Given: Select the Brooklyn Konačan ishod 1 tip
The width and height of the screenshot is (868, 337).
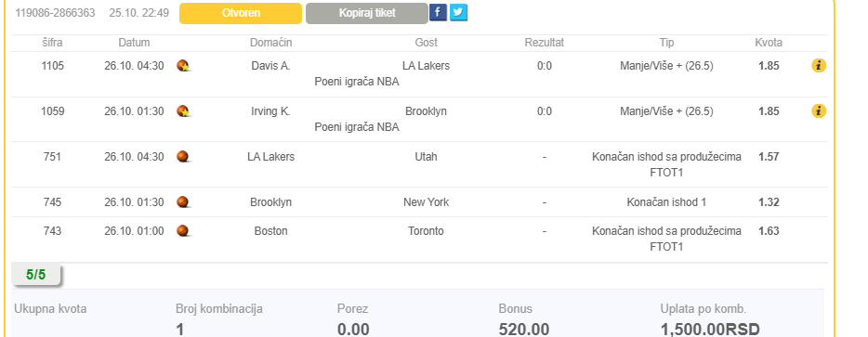Looking at the screenshot, I should 666,202.
